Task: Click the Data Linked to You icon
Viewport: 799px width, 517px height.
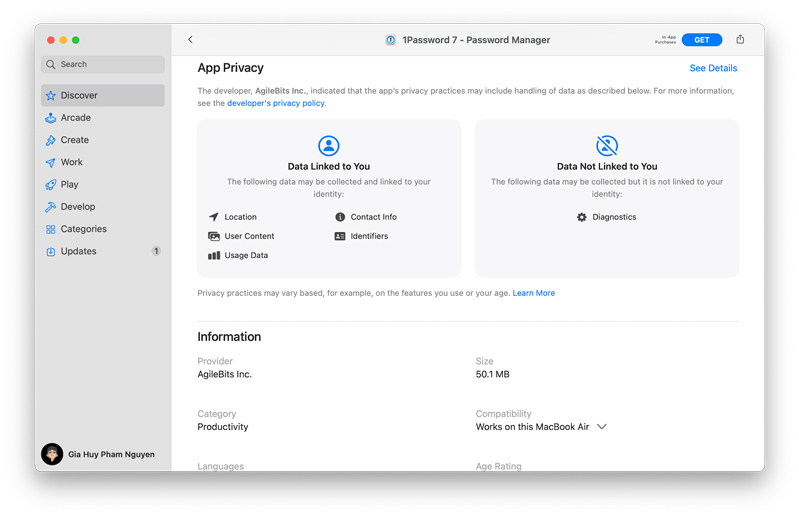Action: click(329, 146)
